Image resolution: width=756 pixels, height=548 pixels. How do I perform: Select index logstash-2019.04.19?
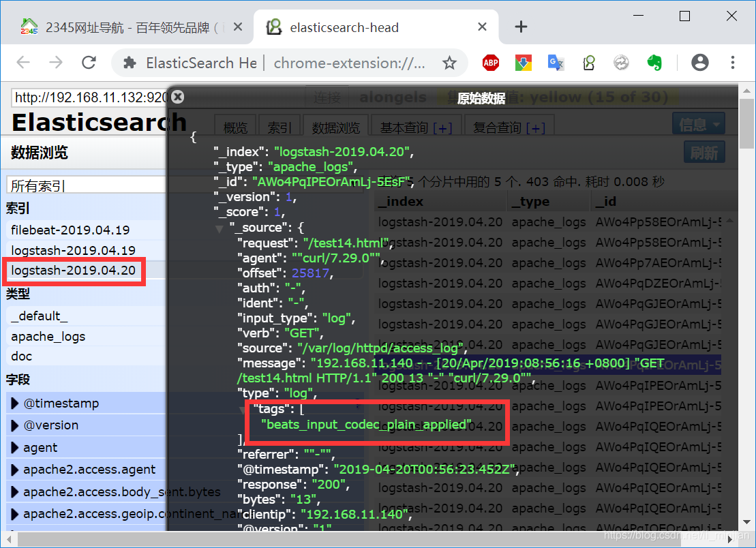(74, 250)
